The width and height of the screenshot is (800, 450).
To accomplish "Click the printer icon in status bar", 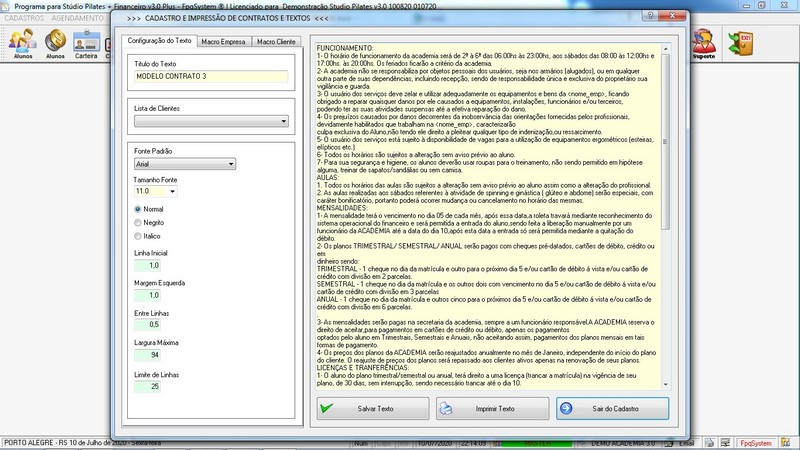I will (x=710, y=443).
